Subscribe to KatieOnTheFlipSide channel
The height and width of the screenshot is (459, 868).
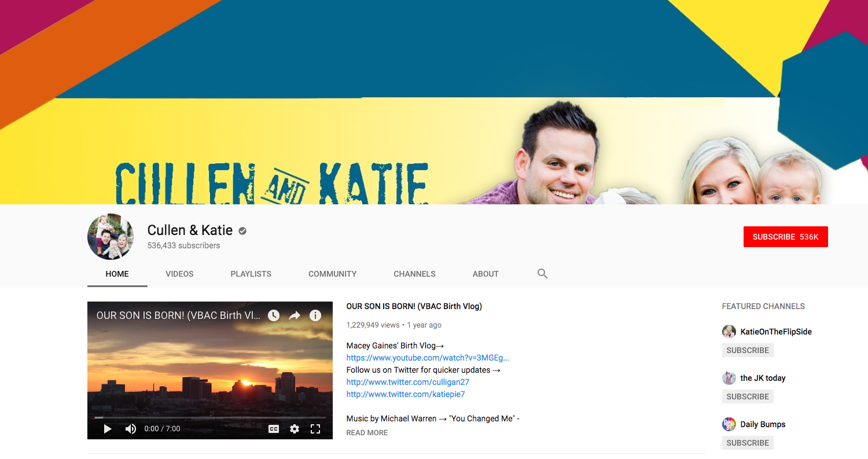(747, 350)
